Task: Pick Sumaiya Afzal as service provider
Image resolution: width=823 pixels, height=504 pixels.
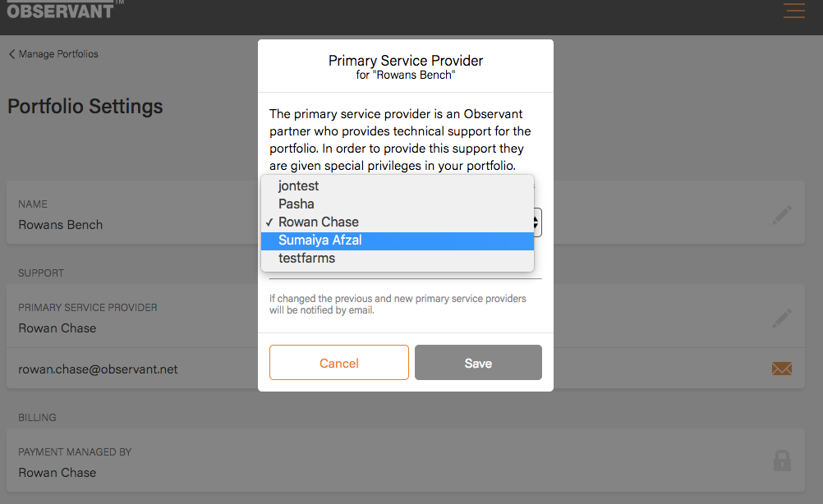Action: [320, 241]
